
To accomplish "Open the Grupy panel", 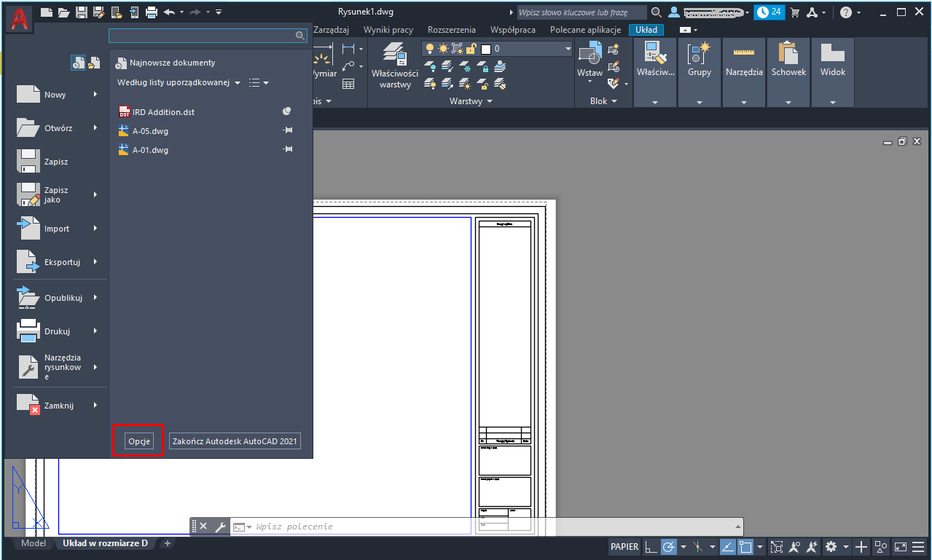I will coord(700,73).
